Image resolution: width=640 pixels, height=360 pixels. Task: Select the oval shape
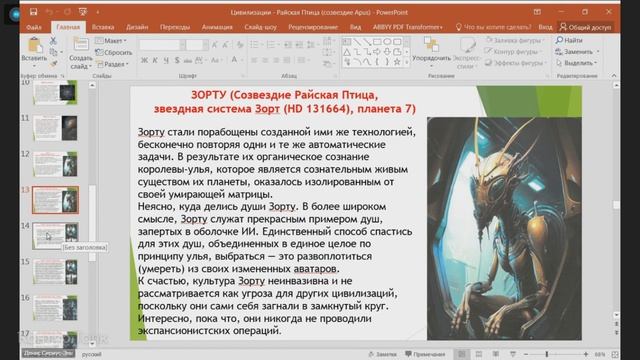point(387,42)
